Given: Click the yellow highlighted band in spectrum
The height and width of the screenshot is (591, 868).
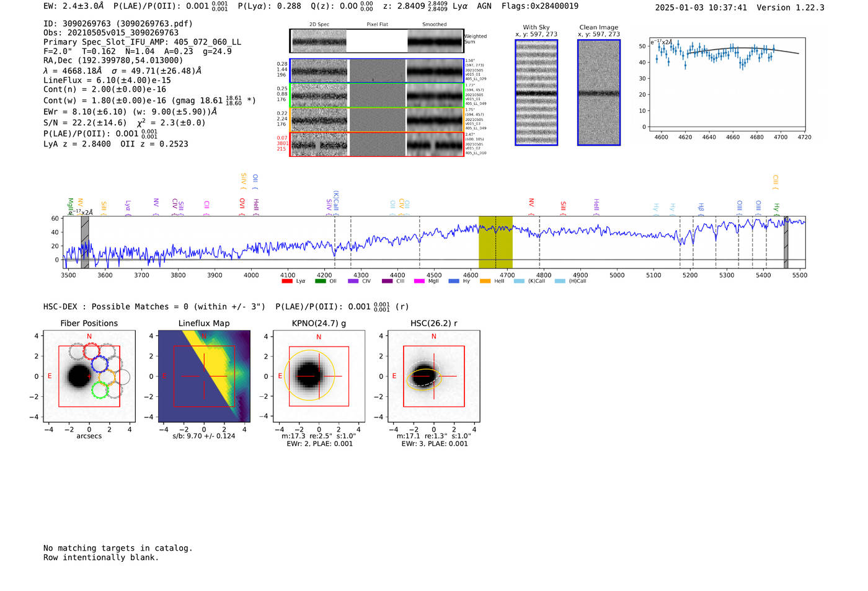Looking at the screenshot, I should click(495, 242).
